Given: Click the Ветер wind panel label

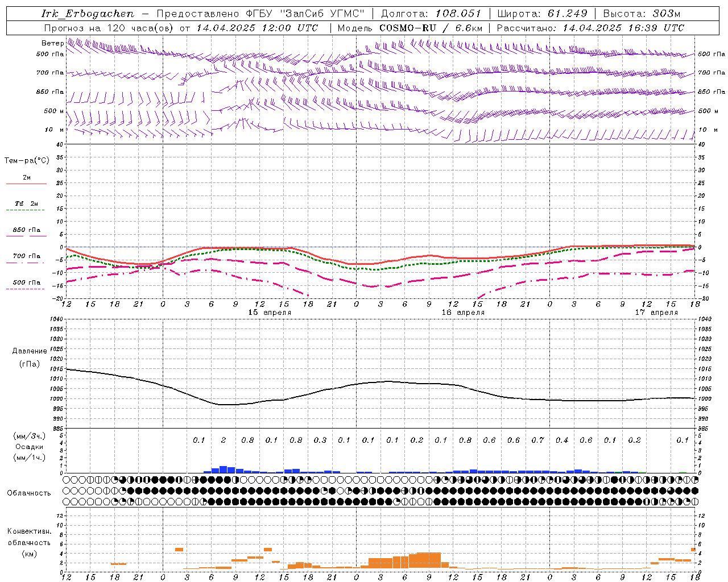Looking at the screenshot, I should [52, 43].
